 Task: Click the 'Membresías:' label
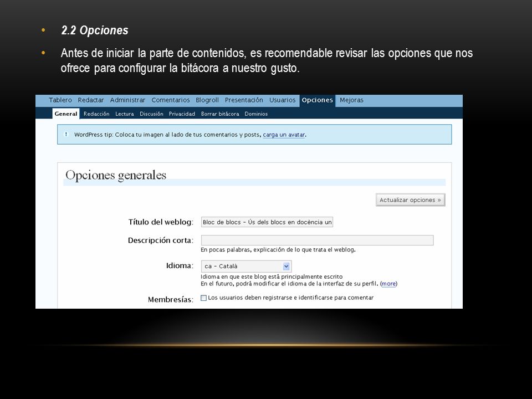171,300
